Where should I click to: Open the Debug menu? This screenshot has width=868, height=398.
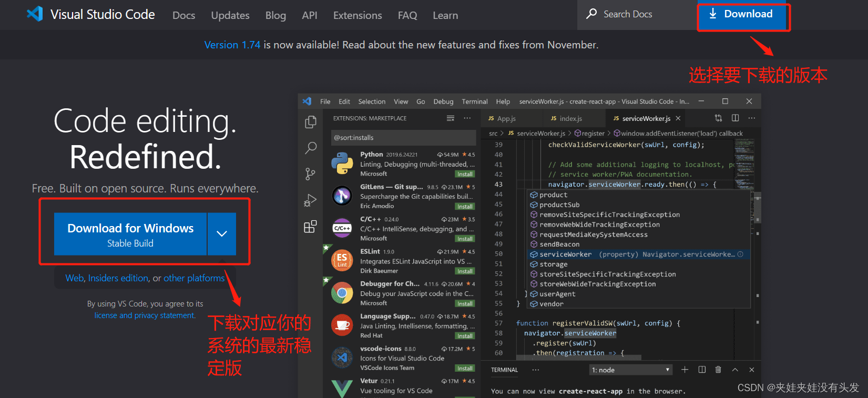pyautogui.click(x=443, y=101)
